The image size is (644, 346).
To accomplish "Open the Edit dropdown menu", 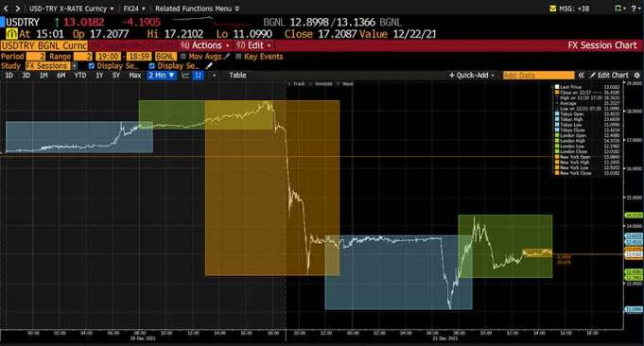I will coord(253,45).
